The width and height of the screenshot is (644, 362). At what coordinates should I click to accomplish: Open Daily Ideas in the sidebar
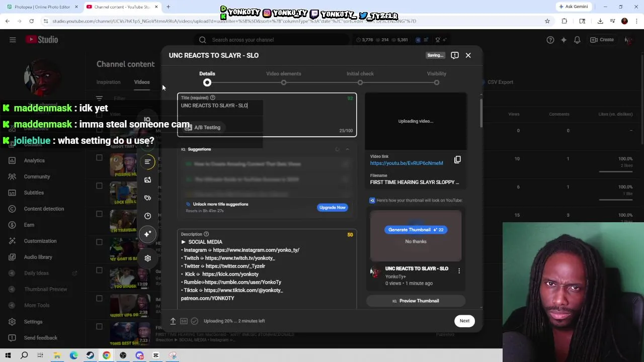(36, 273)
